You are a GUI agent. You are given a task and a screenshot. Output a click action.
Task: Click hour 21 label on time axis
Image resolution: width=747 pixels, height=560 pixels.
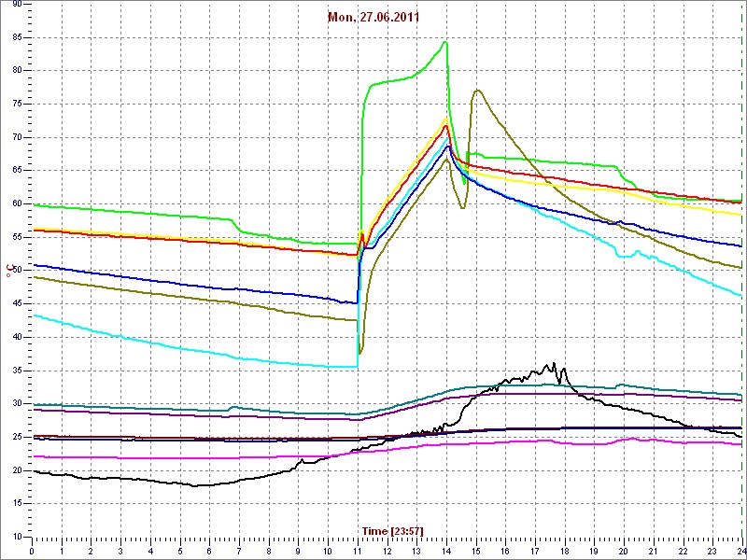click(653, 553)
